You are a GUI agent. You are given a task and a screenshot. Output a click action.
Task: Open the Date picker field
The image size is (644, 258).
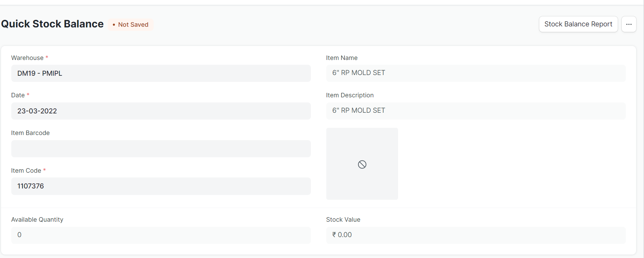point(161,111)
